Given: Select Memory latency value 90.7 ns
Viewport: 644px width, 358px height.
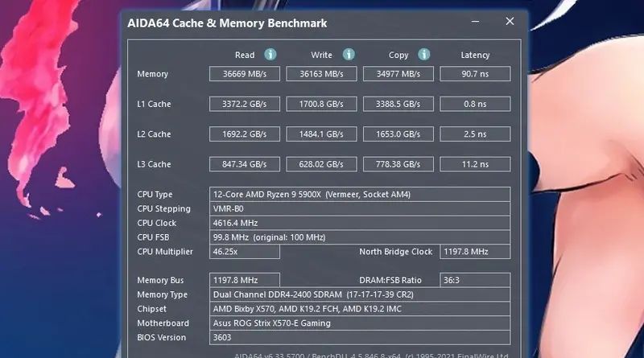Looking at the screenshot, I should (475, 74).
